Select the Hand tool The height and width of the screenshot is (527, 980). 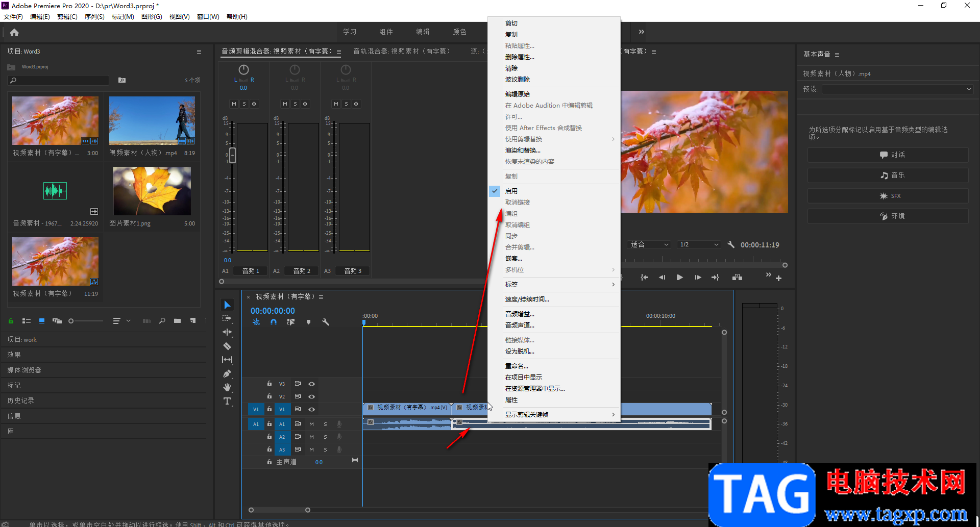227,388
